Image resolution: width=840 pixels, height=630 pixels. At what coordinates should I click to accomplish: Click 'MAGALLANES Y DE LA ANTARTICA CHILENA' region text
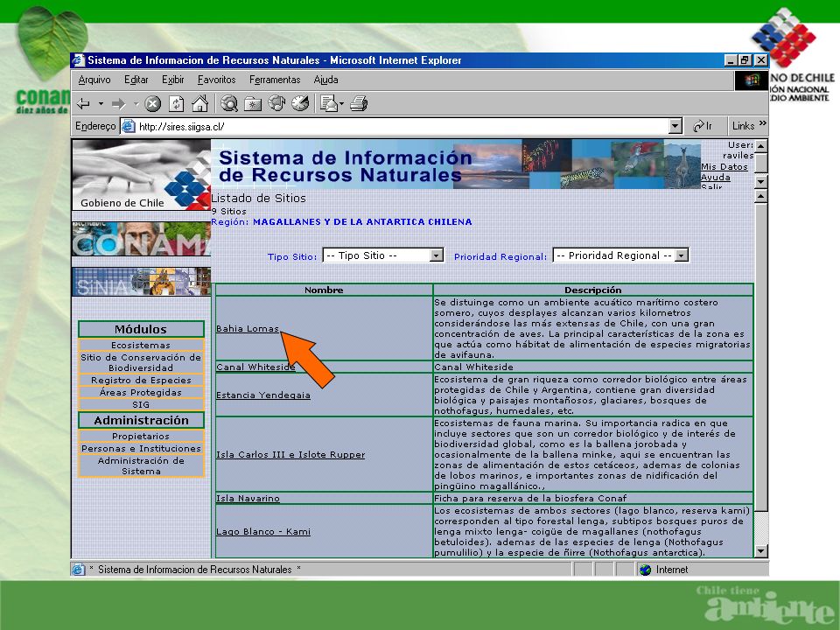click(x=362, y=221)
